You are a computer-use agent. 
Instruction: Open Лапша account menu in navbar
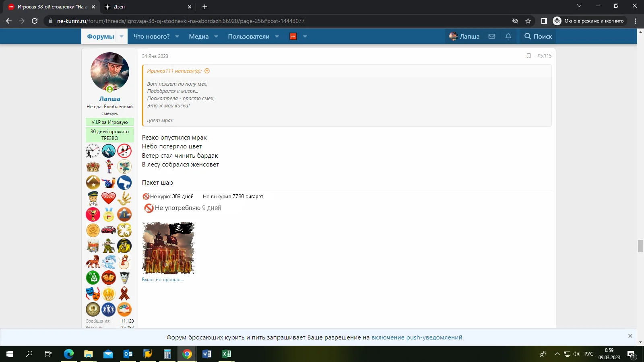[464, 36]
